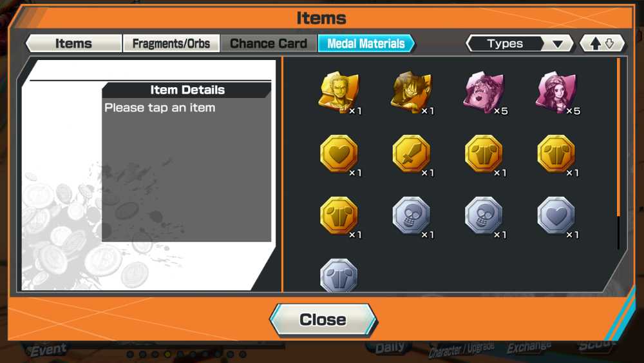Choose the pink bearded character medal fragment
Screen dimensions: 644x363
[x=484, y=92]
